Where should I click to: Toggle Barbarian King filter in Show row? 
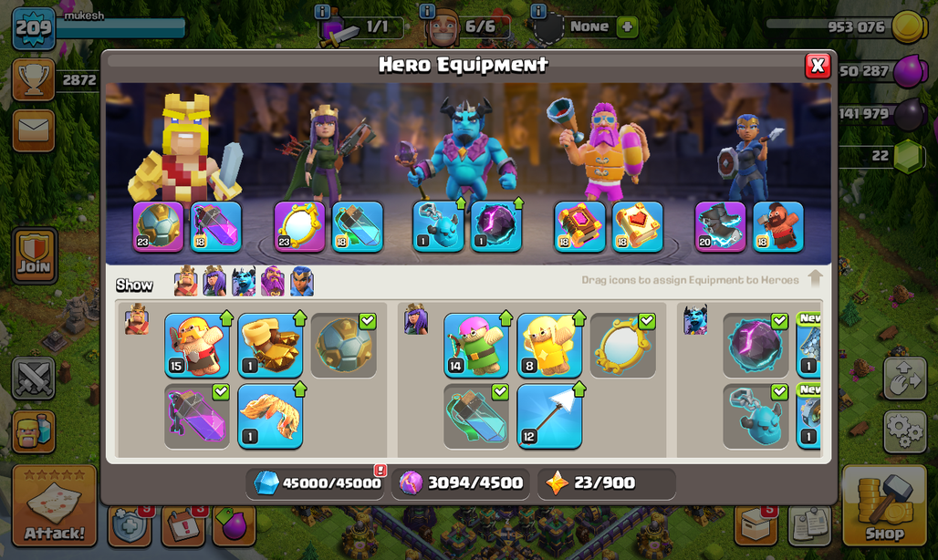click(x=185, y=282)
